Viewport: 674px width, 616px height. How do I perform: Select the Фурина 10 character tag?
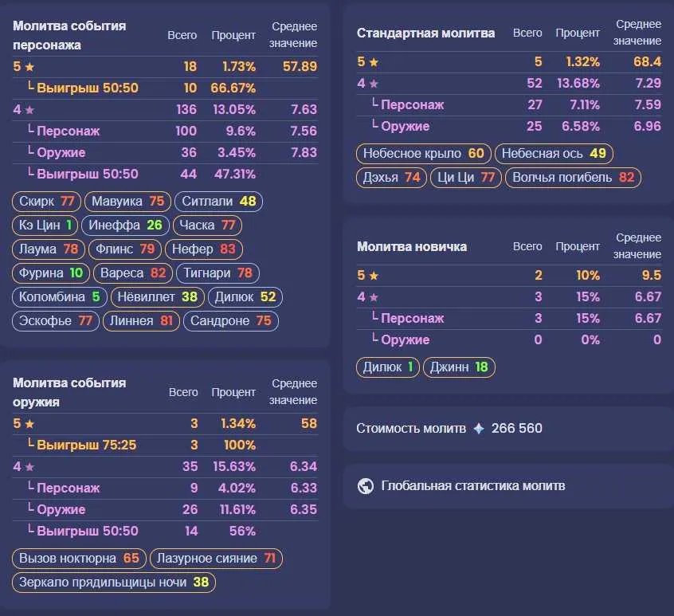point(51,273)
